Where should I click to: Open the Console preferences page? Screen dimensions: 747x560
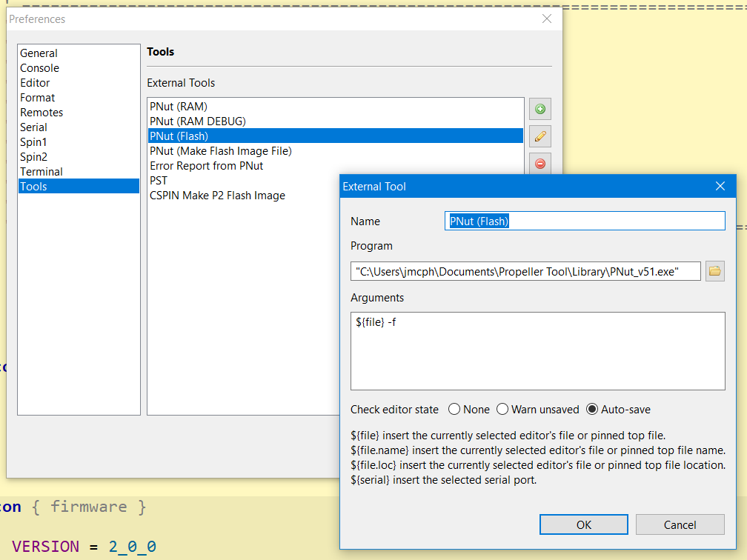point(79,67)
